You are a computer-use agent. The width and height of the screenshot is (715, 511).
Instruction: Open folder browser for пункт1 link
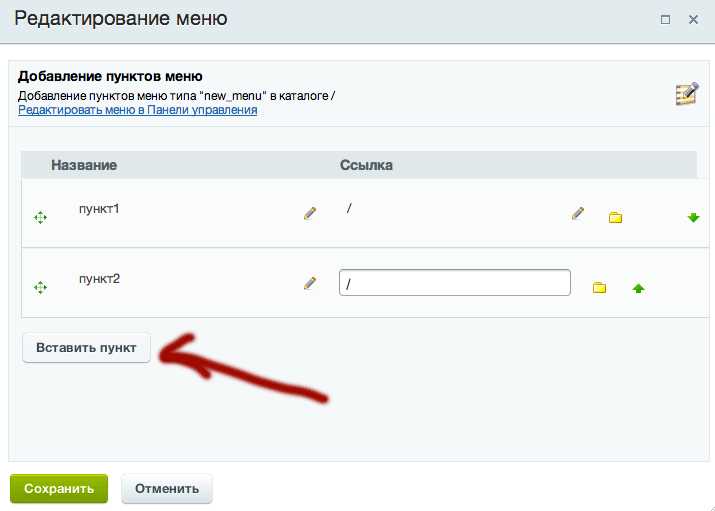[615, 217]
